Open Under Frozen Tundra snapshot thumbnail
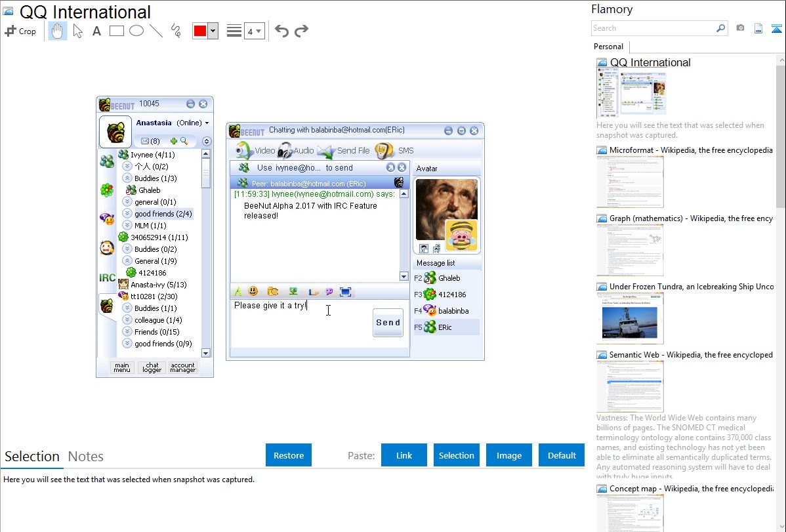This screenshot has height=532, width=786. coord(630,318)
